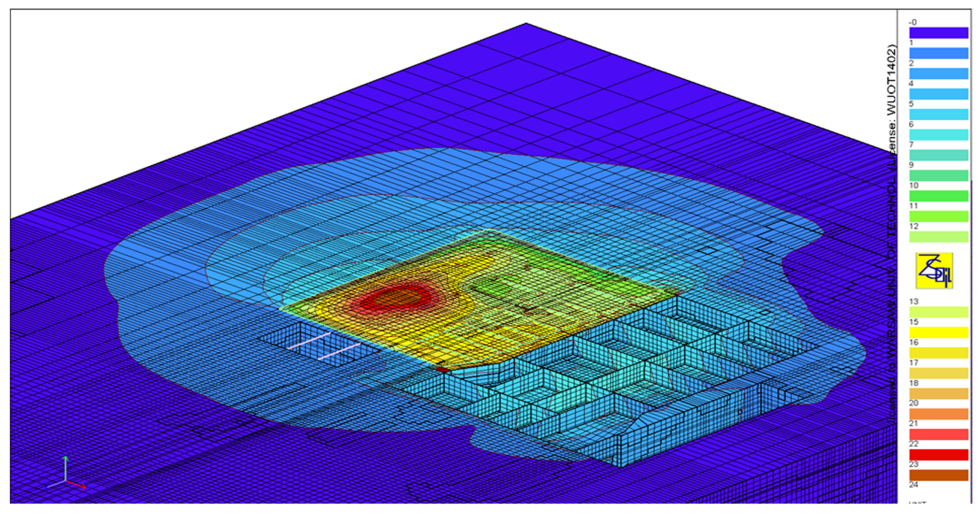Select the pale green legend swatch below 12
The width and height of the screenshot is (980, 514).
(x=939, y=236)
